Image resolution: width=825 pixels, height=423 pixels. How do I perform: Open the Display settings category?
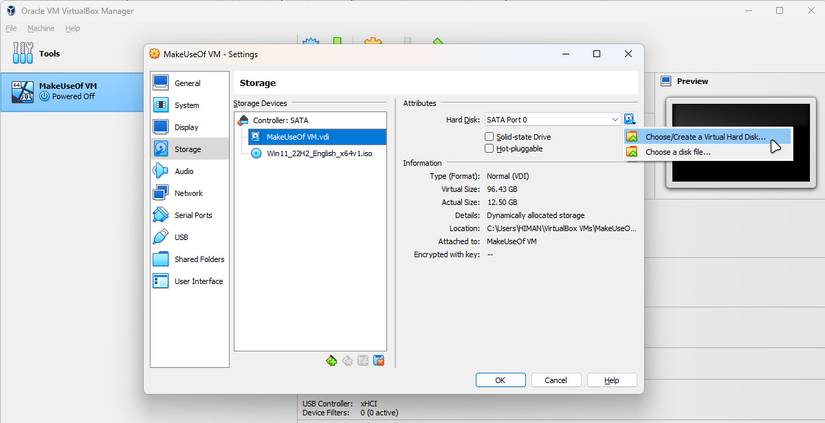click(x=189, y=127)
